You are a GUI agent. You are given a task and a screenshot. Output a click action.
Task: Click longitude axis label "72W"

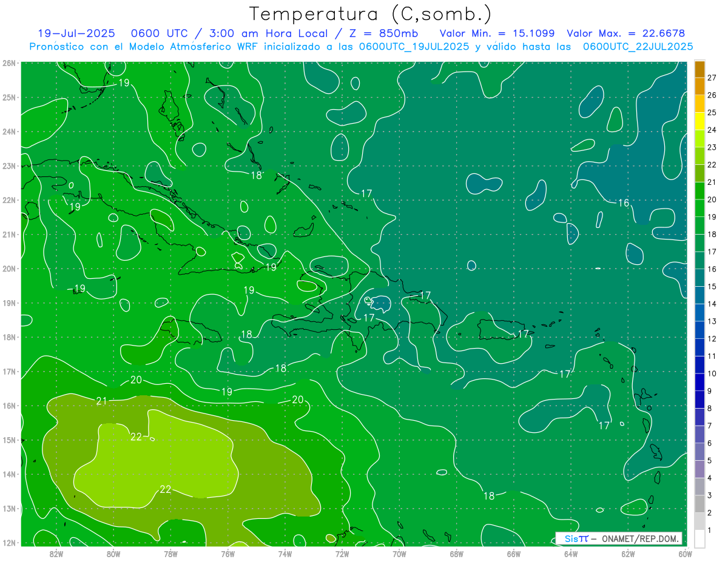[342, 554]
